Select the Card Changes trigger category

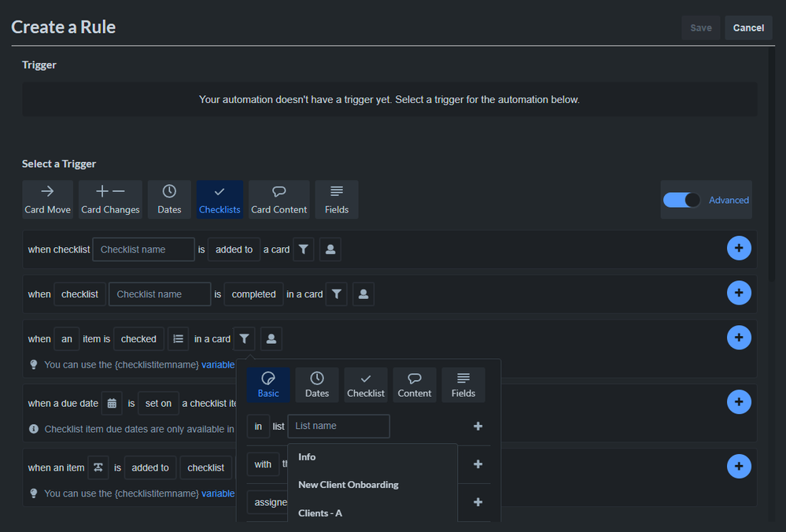109,199
